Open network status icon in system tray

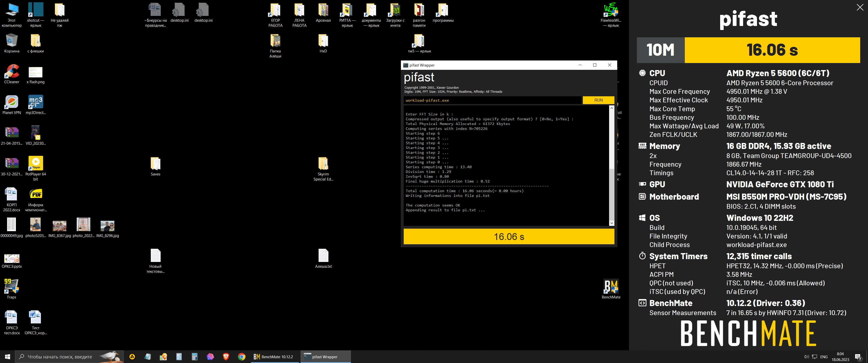[815, 357]
